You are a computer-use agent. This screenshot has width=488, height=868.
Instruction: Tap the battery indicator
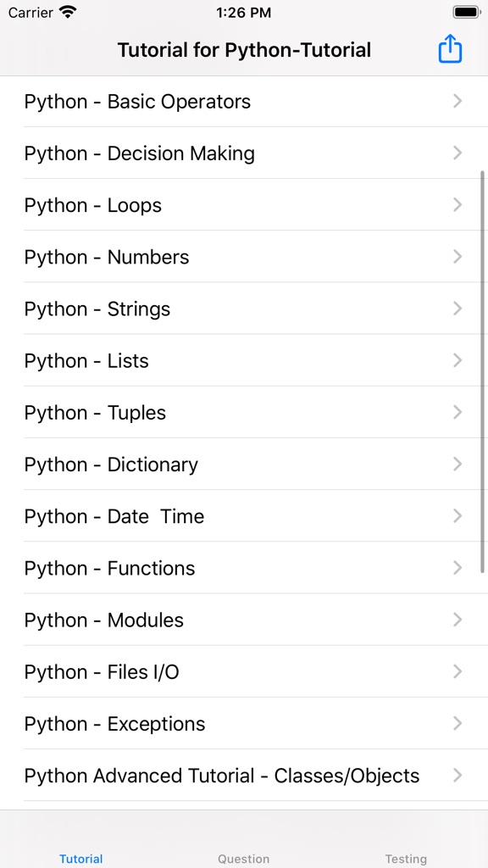467,12
